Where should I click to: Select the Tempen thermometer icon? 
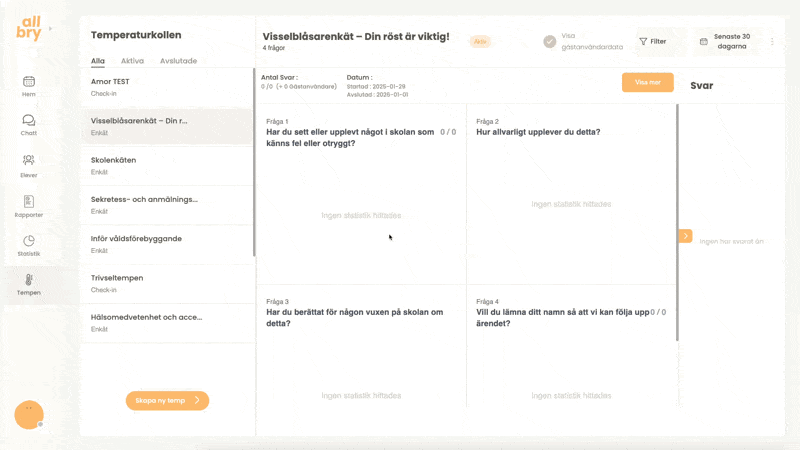click(29, 281)
